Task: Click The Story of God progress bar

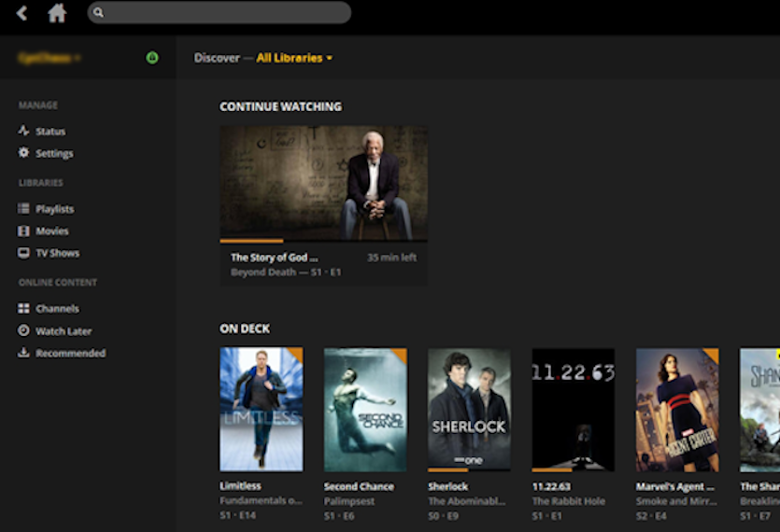Action: pyautogui.click(x=323, y=241)
